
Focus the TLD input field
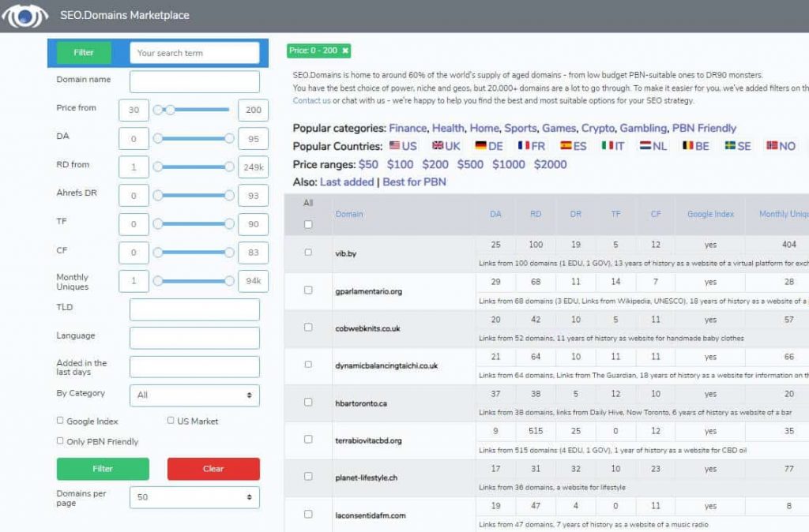(x=194, y=309)
